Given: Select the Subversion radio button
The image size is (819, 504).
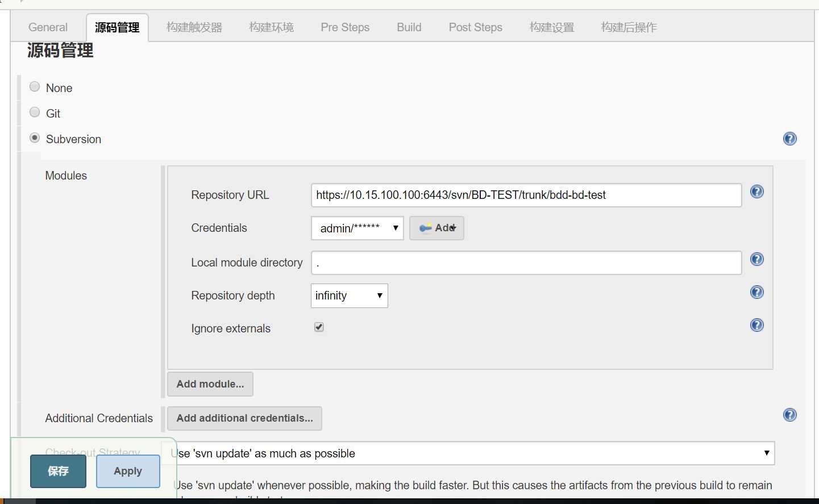Looking at the screenshot, I should click(35, 138).
